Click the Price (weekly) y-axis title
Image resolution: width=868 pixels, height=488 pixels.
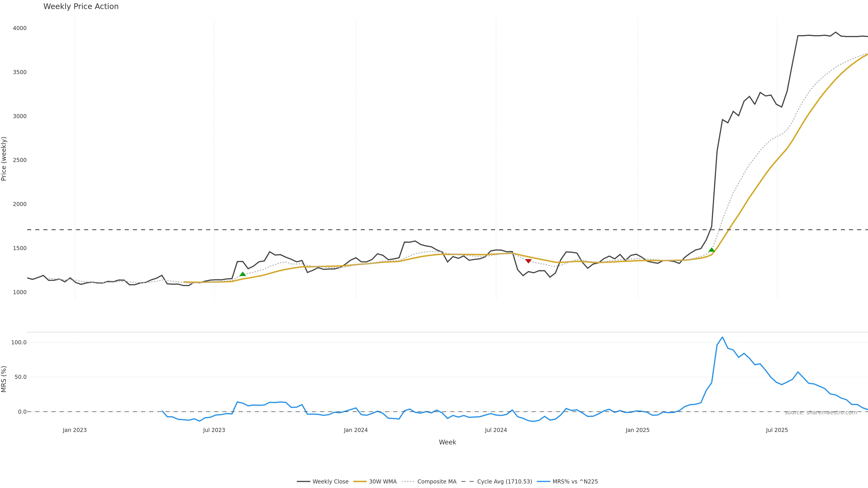click(4, 159)
